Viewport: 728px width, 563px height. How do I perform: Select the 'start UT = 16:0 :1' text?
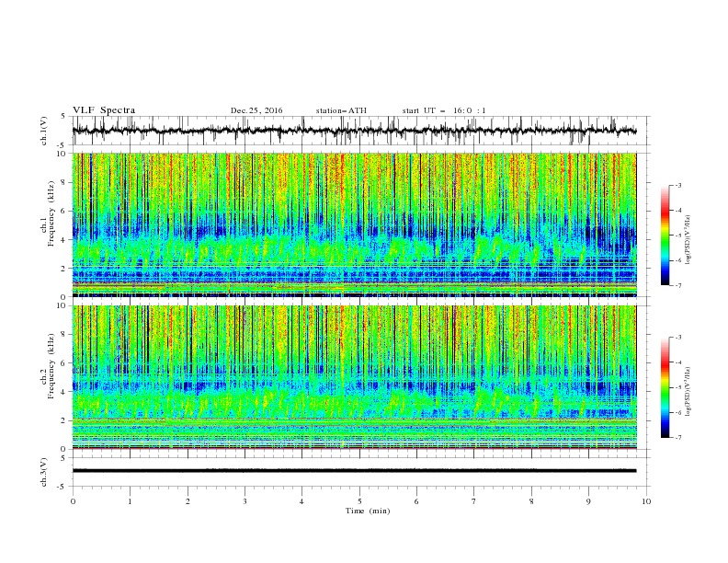coord(444,110)
